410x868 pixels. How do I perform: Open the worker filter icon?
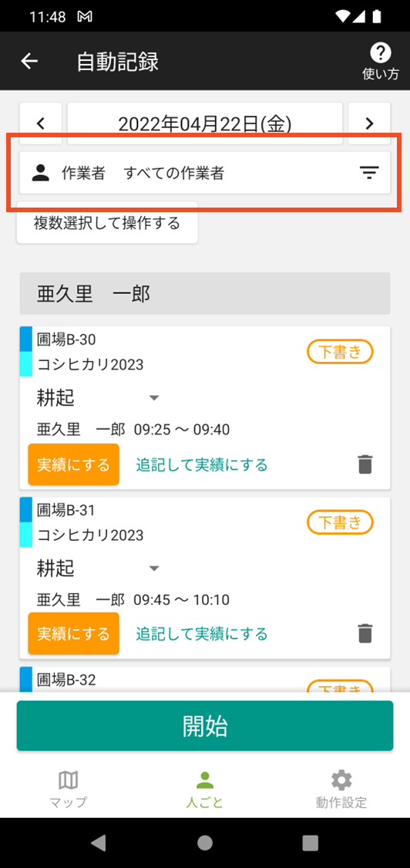pos(369,174)
